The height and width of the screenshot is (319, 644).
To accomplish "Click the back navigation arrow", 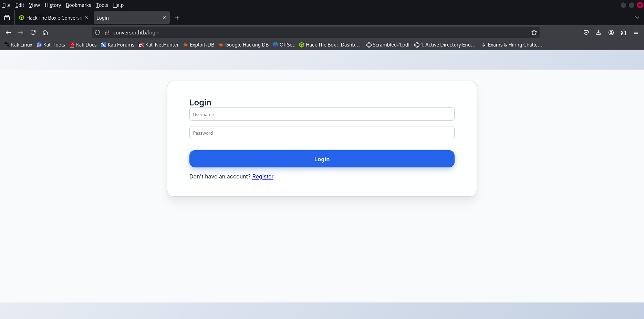I will pyautogui.click(x=8, y=32).
